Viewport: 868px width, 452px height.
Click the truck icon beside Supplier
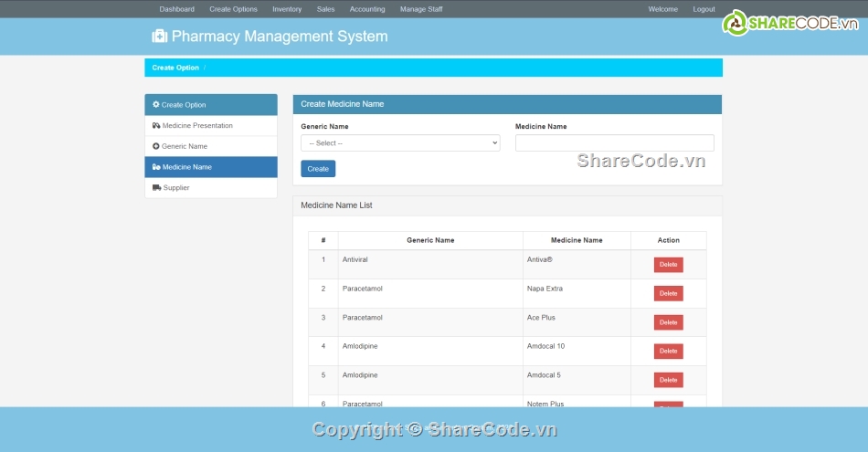pyautogui.click(x=156, y=188)
